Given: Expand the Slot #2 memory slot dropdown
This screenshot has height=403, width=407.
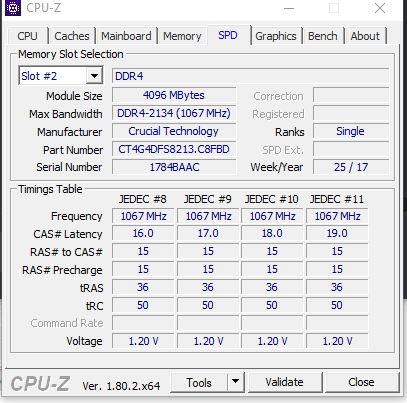Looking at the screenshot, I should pyautogui.click(x=94, y=76).
